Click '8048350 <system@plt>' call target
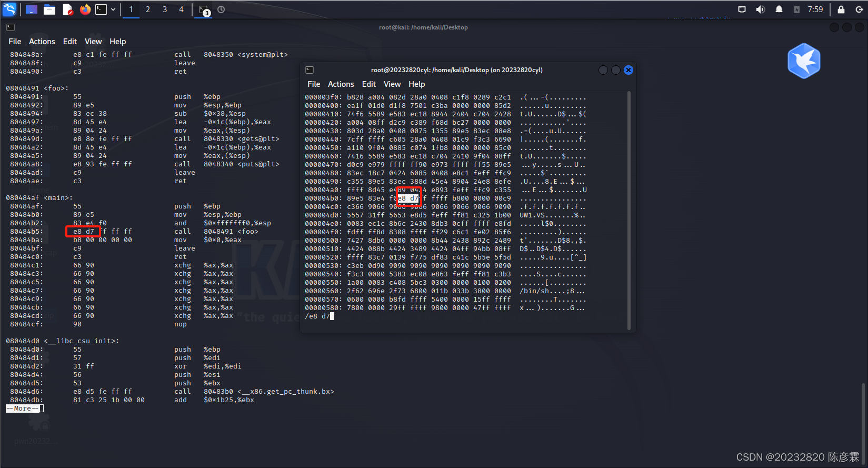 (246, 55)
